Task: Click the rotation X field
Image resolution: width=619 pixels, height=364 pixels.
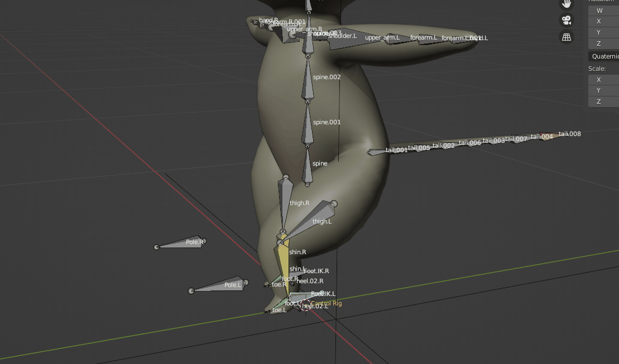Action: tap(603, 21)
